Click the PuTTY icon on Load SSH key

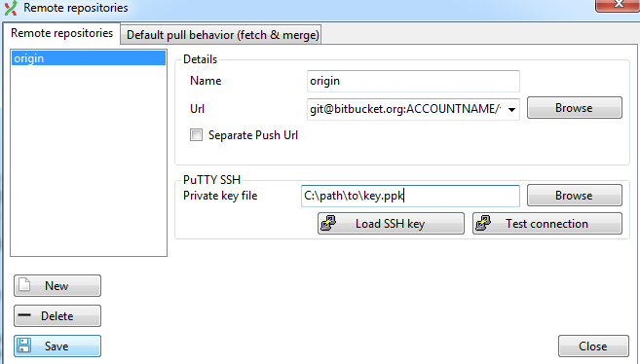click(327, 223)
